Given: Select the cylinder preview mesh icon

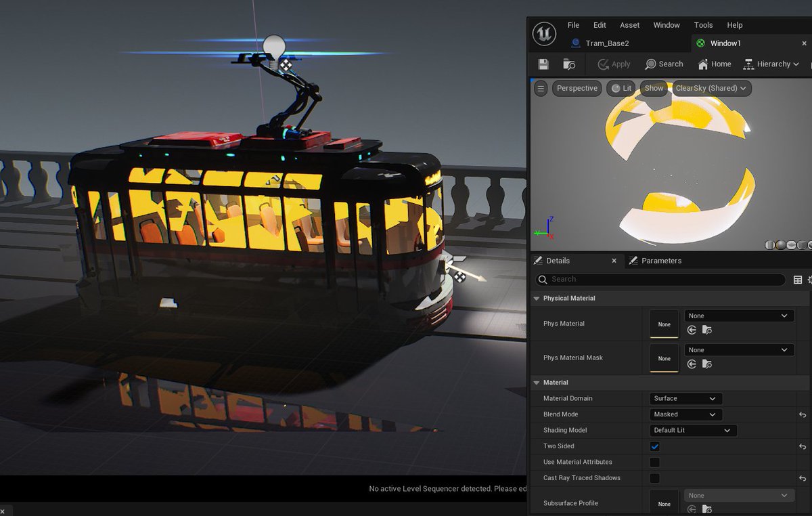Looking at the screenshot, I should [770, 245].
